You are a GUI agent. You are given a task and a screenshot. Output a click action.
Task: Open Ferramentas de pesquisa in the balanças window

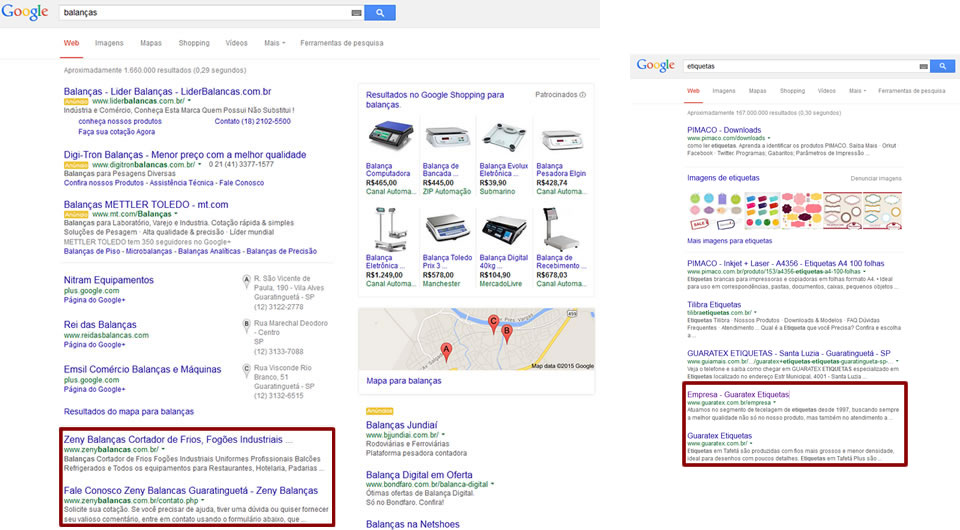(342, 43)
